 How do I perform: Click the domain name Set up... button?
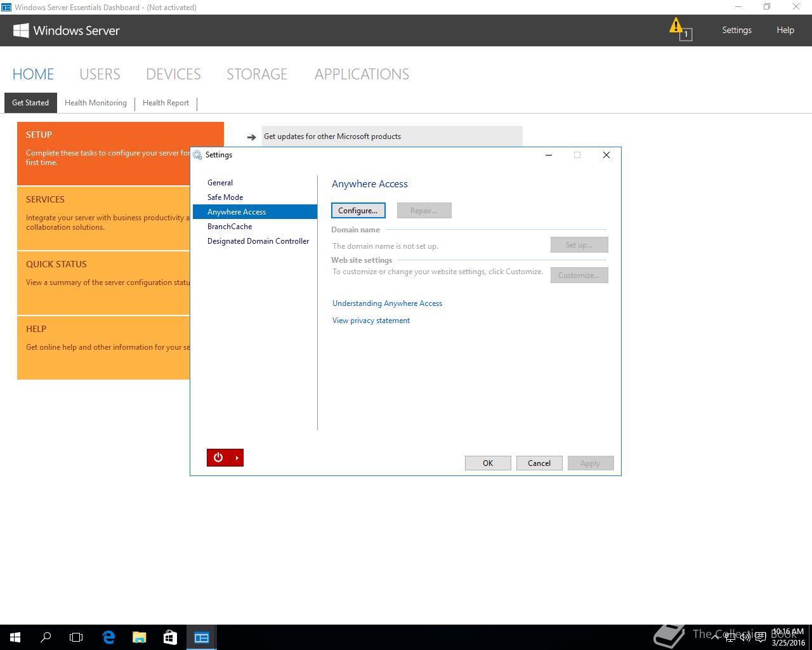(x=579, y=245)
